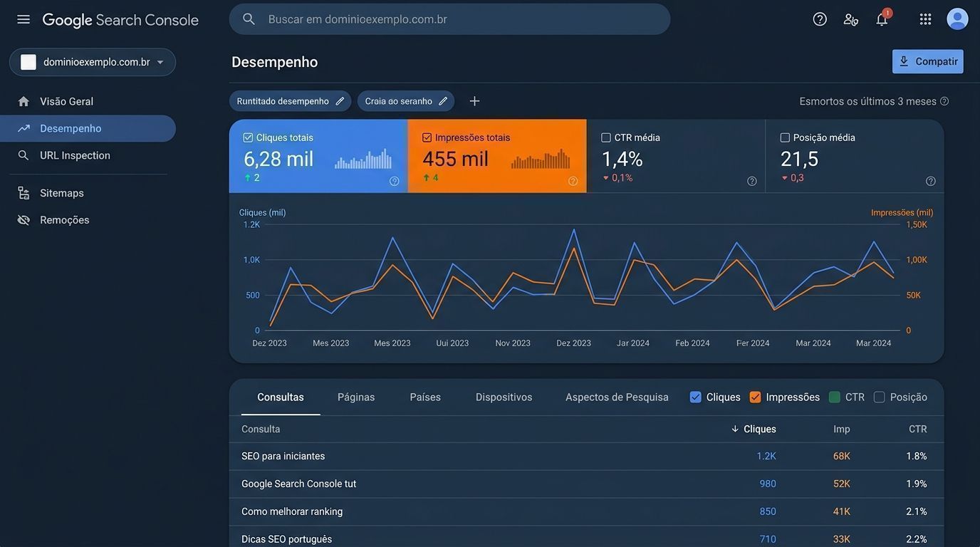Toggle the Impressões totais checkbox
The image size is (980, 547).
pyautogui.click(x=427, y=137)
